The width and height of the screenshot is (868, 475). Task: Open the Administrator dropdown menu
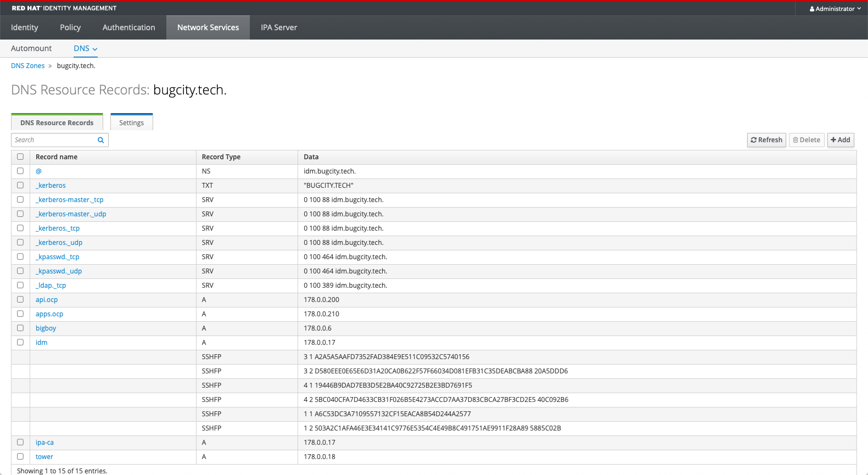coord(835,9)
